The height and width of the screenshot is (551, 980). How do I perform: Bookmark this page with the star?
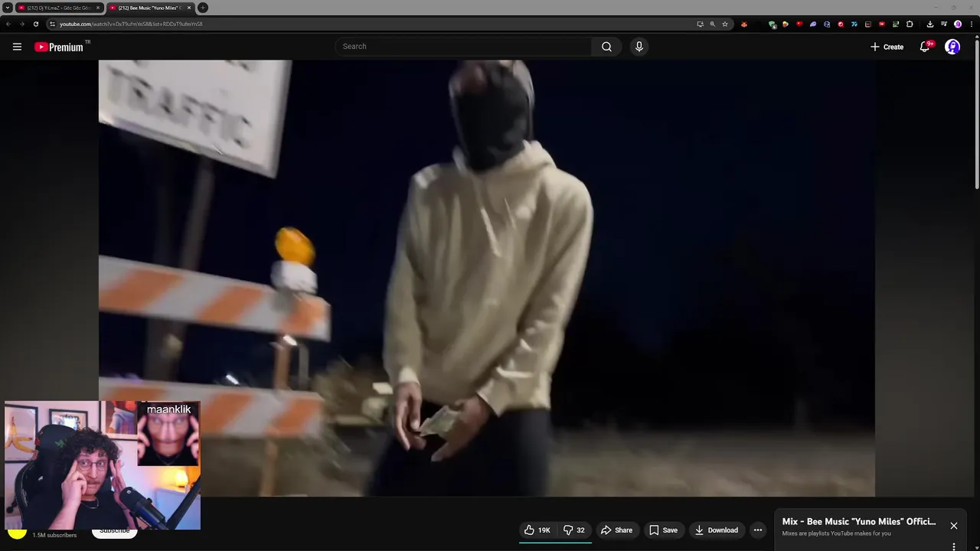coord(725,24)
